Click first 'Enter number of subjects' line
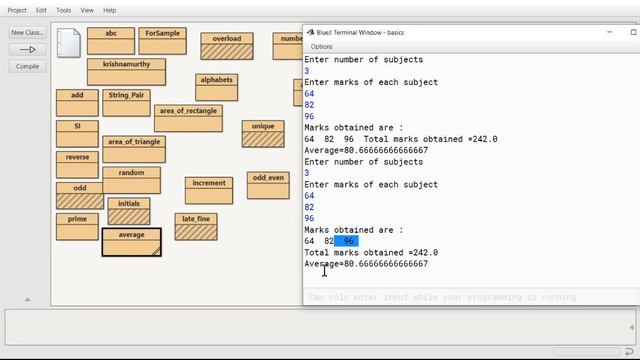The image size is (640, 360). click(363, 60)
